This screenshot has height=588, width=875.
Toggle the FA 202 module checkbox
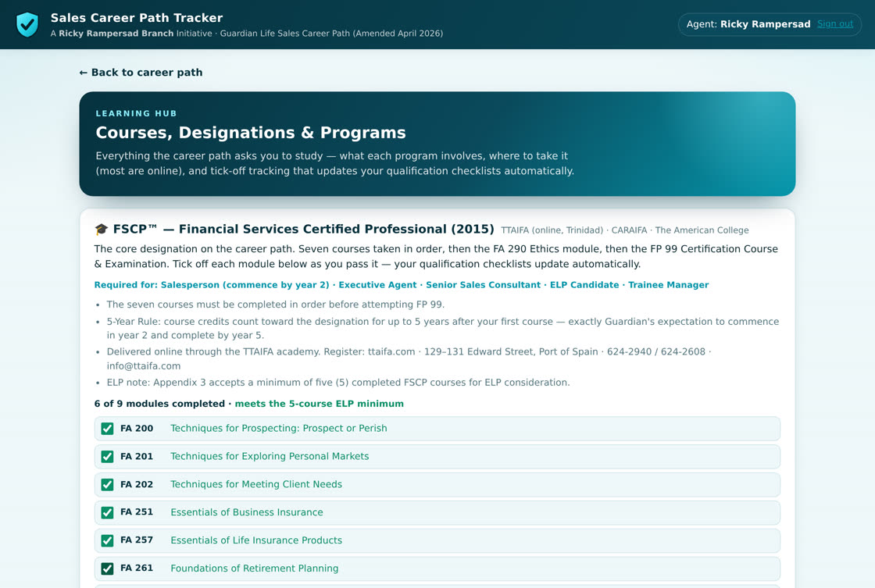tap(107, 484)
